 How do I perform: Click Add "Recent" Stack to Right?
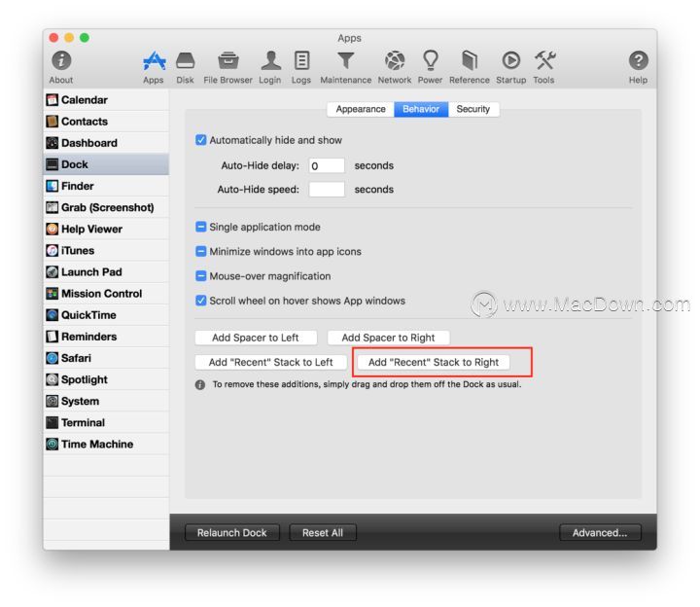coord(434,362)
